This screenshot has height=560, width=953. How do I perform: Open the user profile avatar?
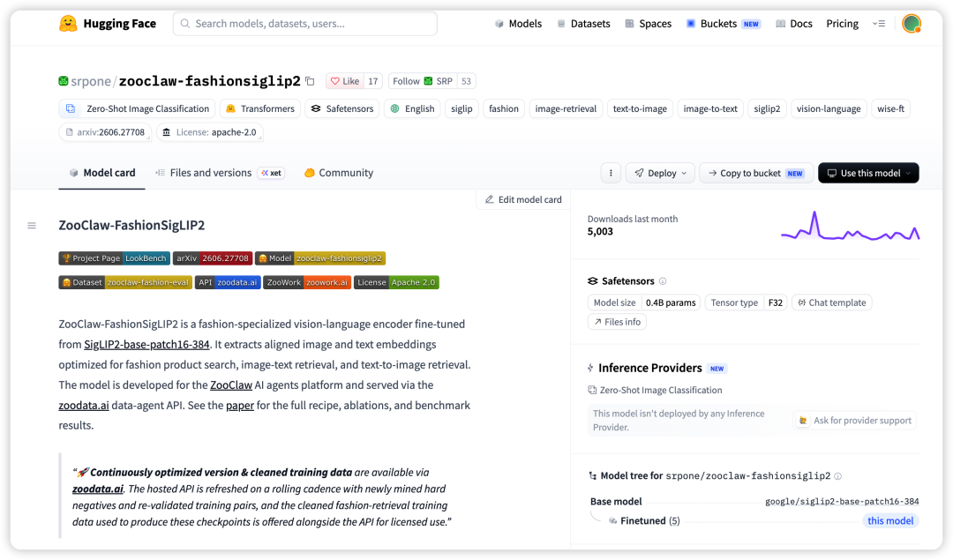point(911,24)
